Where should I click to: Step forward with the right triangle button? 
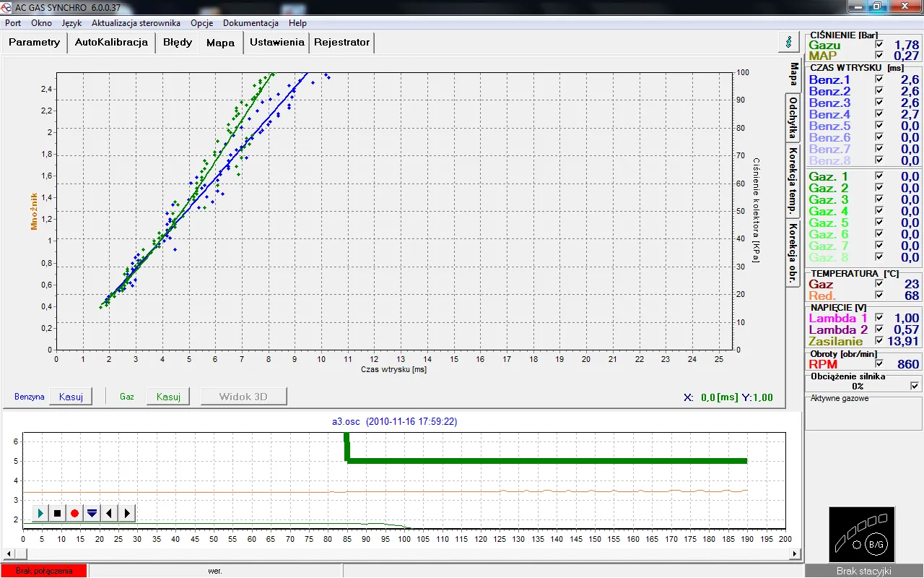(127, 514)
